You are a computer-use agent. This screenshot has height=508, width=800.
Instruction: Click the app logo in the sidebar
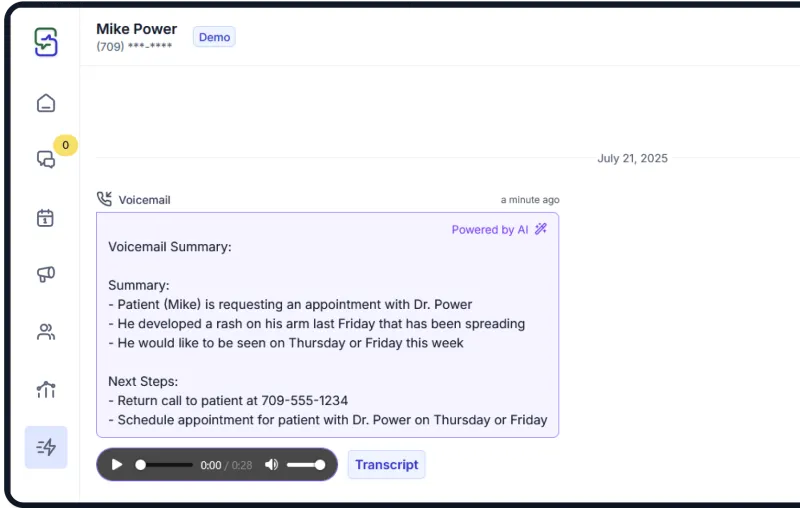tap(46, 42)
